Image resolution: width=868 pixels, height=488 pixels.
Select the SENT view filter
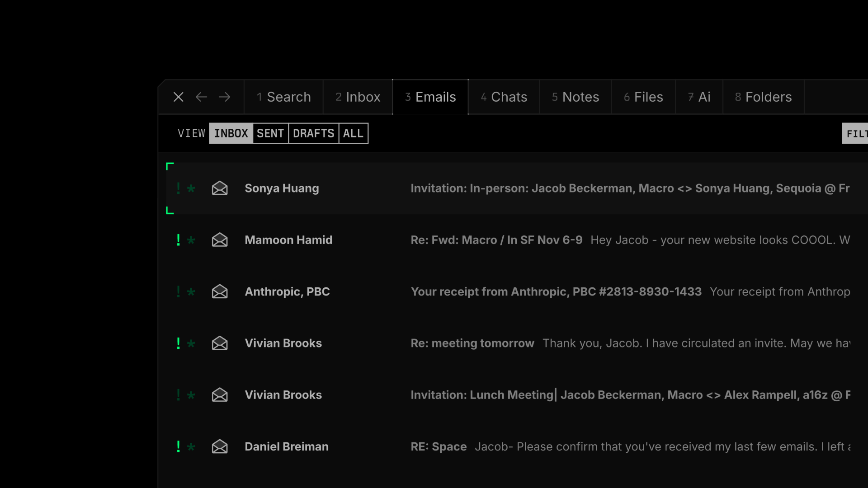[270, 133]
